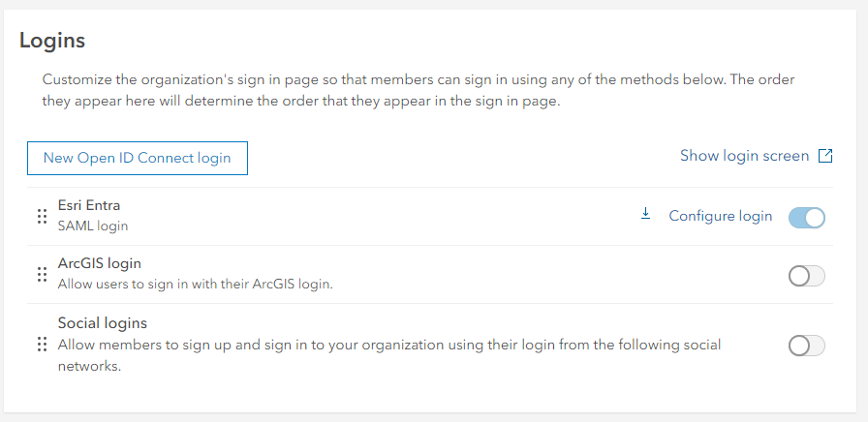
Task: Click the external-link icon beside Show login screen
Action: (825, 156)
